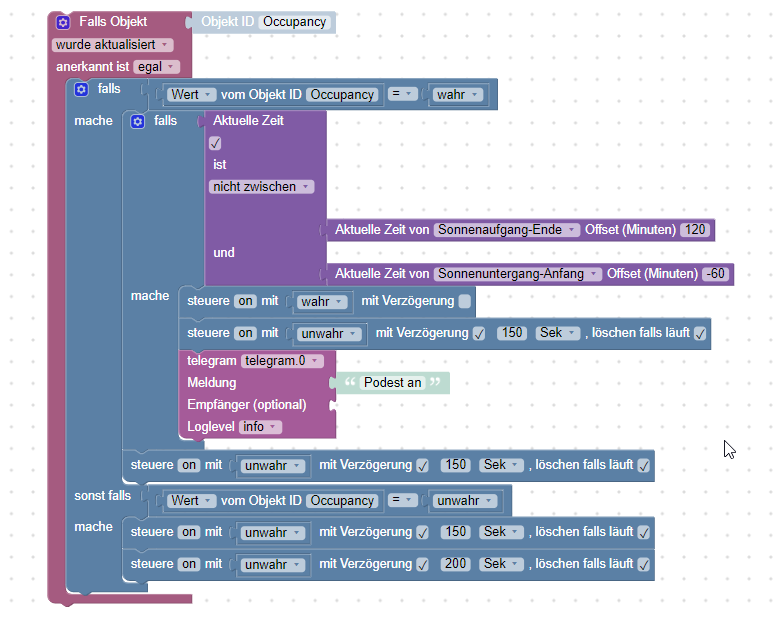Image resolution: width=776 pixels, height=620 pixels.
Task: Toggle löschen falls läuft in row below telegram
Action: click(x=643, y=466)
